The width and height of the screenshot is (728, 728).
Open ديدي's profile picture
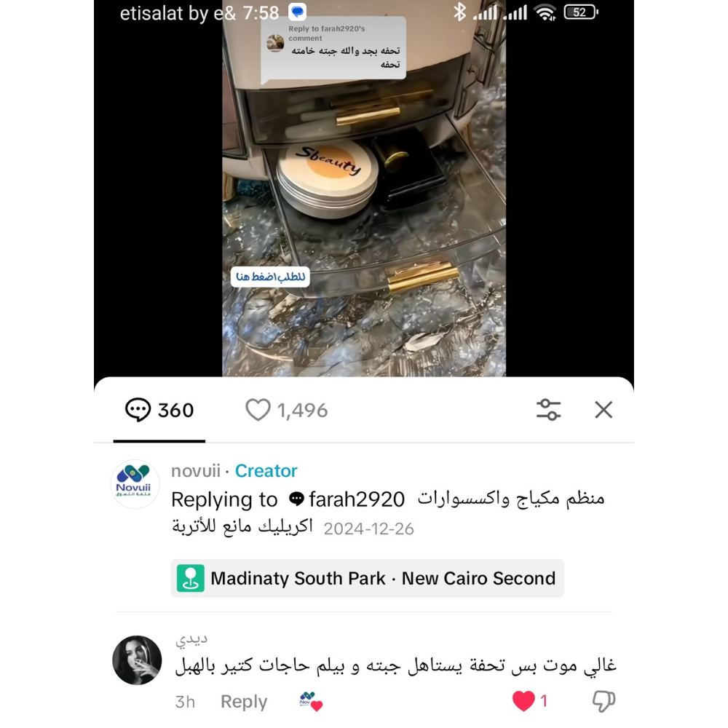(137, 660)
